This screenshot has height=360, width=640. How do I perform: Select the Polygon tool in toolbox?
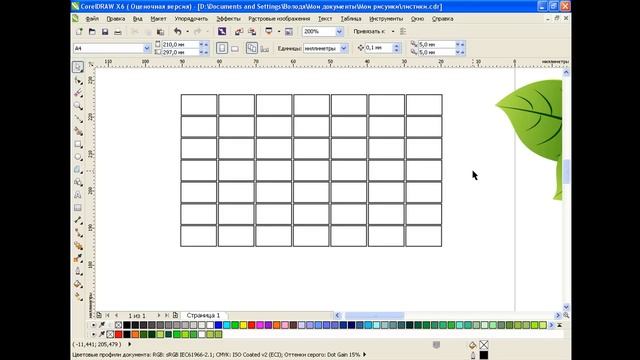(78, 169)
